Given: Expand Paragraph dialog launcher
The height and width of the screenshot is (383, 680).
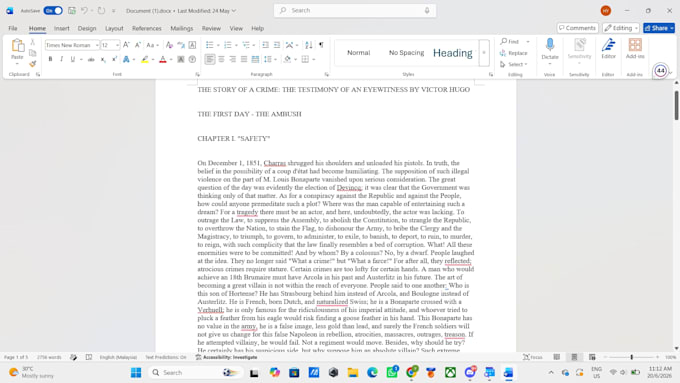Looking at the screenshot, I should coord(327,75).
